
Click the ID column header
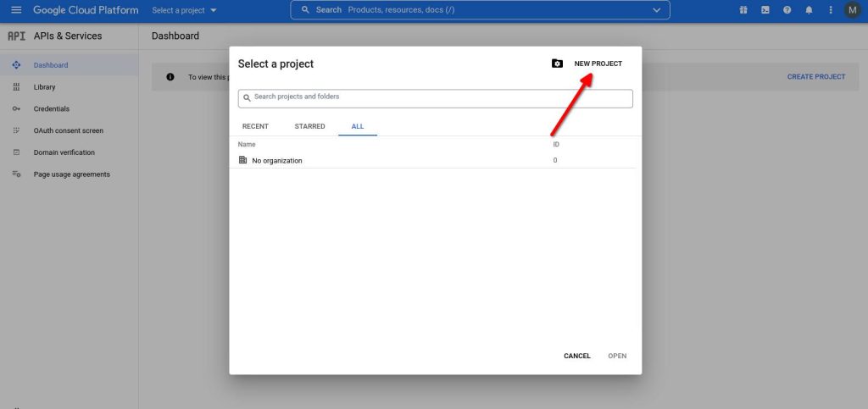click(x=556, y=144)
